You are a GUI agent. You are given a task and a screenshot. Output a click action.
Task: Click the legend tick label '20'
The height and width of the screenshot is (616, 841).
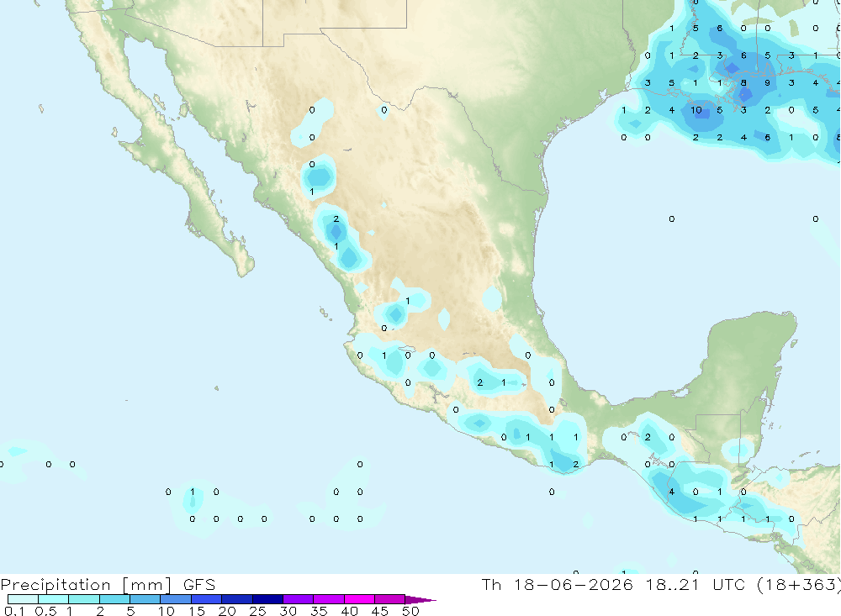coord(227,611)
